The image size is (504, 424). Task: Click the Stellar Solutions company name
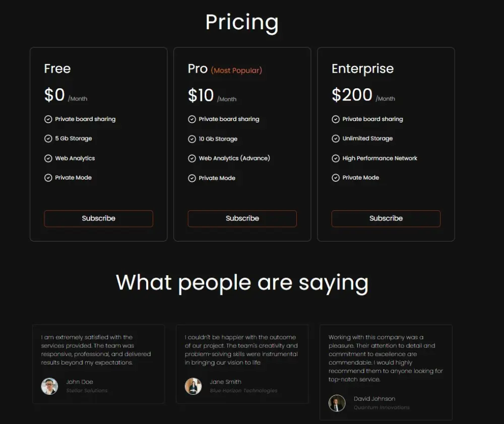(x=87, y=391)
